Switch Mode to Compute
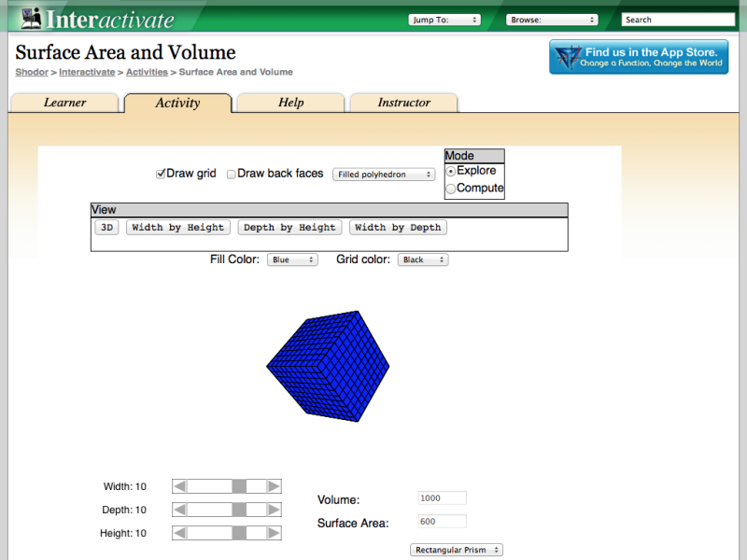Viewport: 747px width, 560px height. click(451, 188)
